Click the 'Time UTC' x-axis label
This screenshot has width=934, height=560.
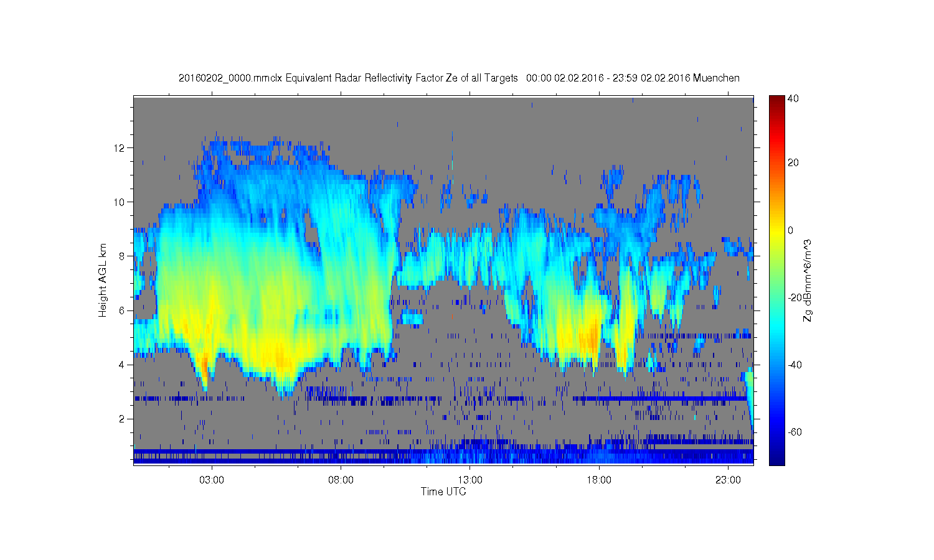[443, 492]
